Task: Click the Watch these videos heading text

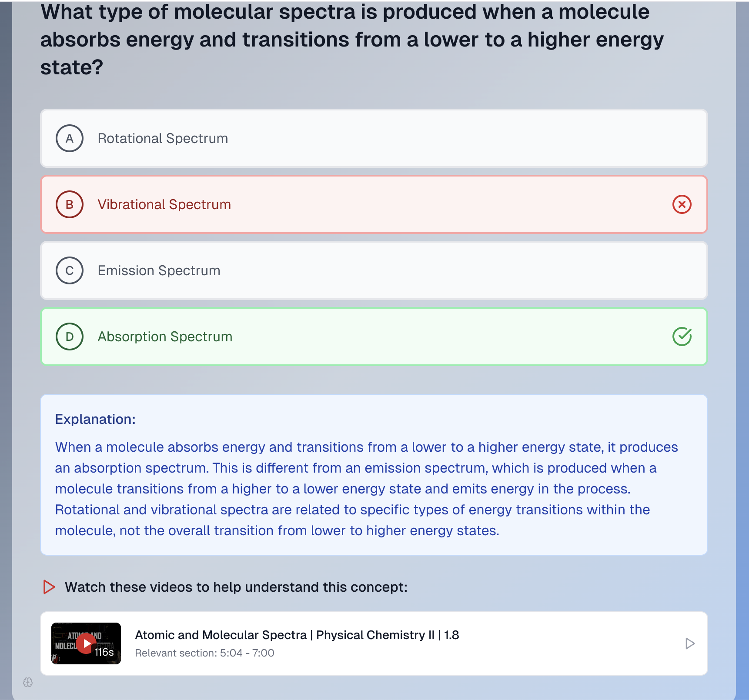Action: click(236, 587)
